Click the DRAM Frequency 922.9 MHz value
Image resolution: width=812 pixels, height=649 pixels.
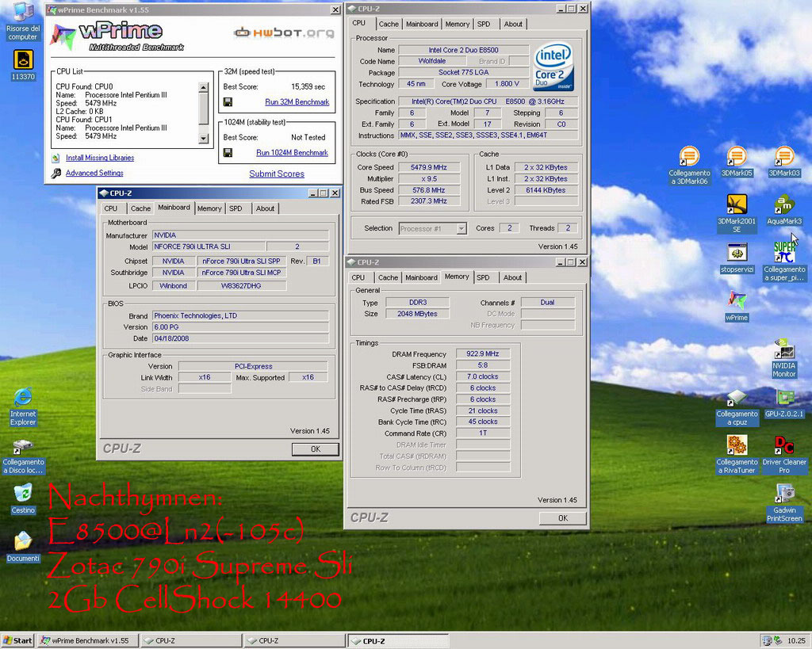coord(483,354)
